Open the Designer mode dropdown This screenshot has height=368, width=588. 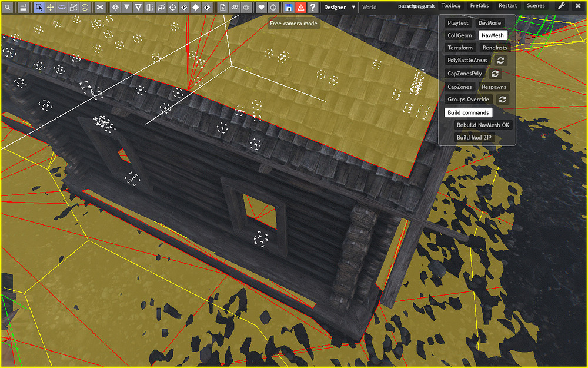click(339, 7)
